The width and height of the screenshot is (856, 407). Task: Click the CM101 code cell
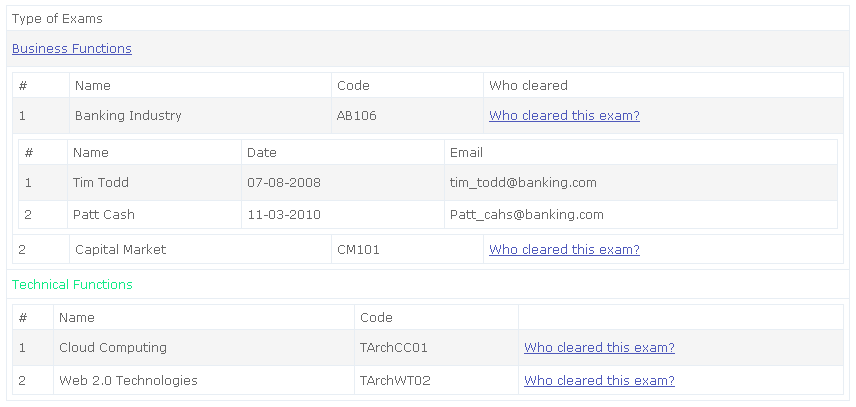point(407,249)
